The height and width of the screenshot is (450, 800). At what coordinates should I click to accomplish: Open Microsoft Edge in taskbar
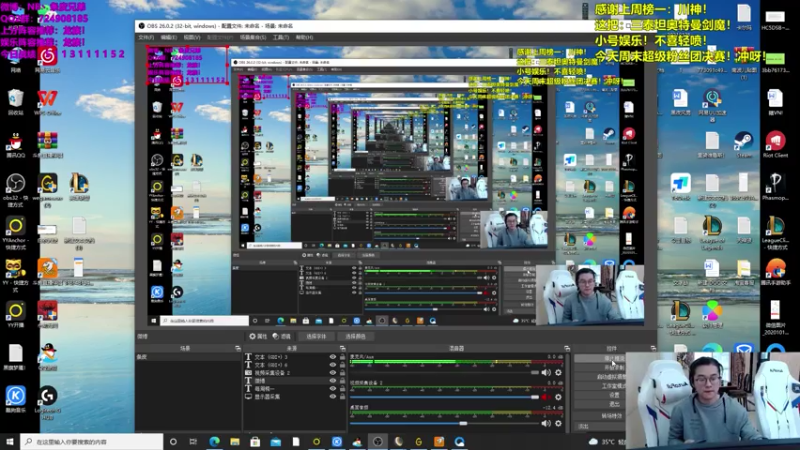(x=214, y=441)
